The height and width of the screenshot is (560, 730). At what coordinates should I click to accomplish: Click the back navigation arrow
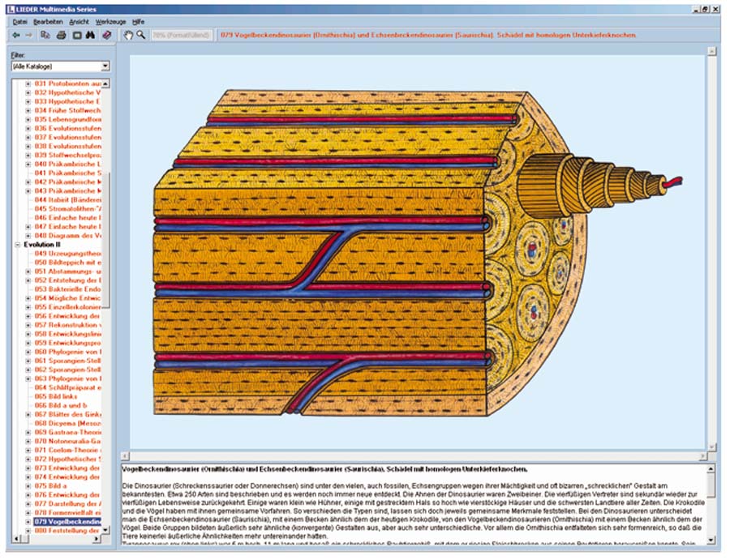[x=16, y=36]
